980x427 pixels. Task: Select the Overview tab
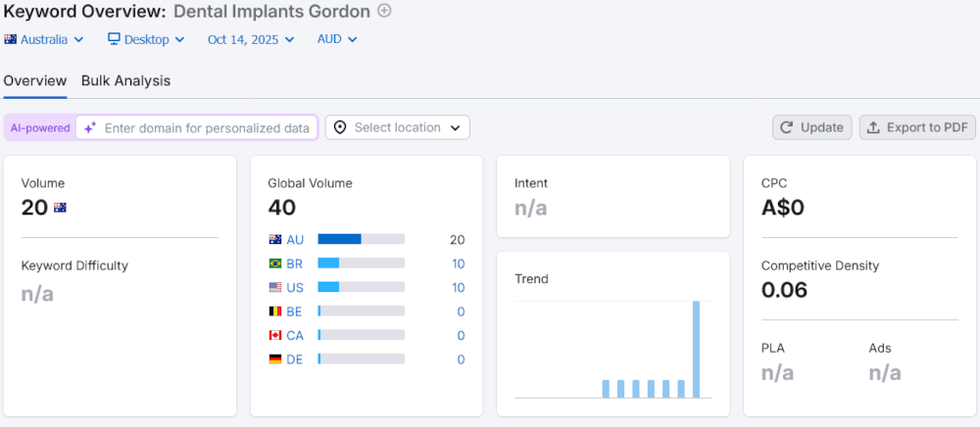(x=35, y=81)
